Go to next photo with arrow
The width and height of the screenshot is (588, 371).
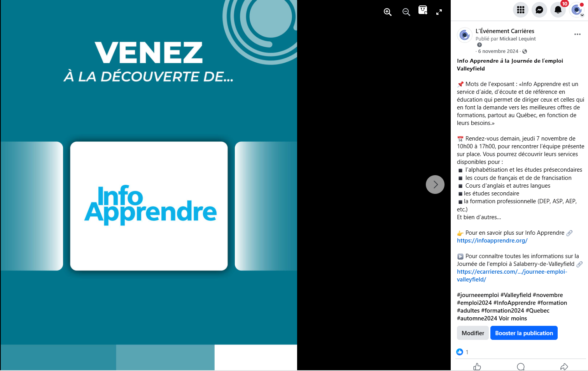click(435, 185)
